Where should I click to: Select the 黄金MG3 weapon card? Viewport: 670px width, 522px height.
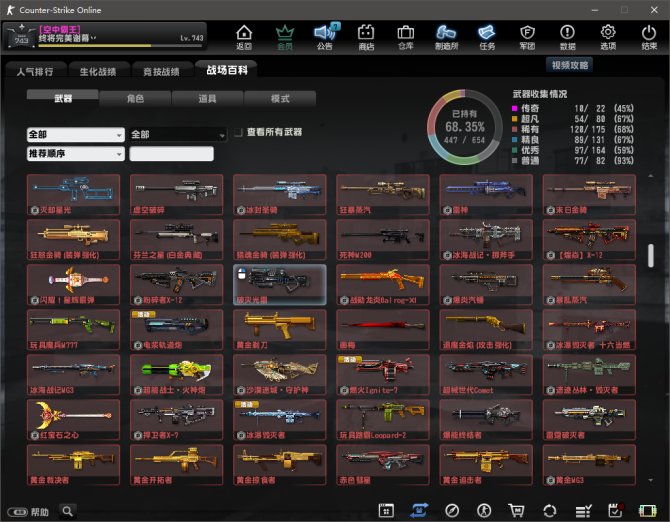(x=589, y=465)
